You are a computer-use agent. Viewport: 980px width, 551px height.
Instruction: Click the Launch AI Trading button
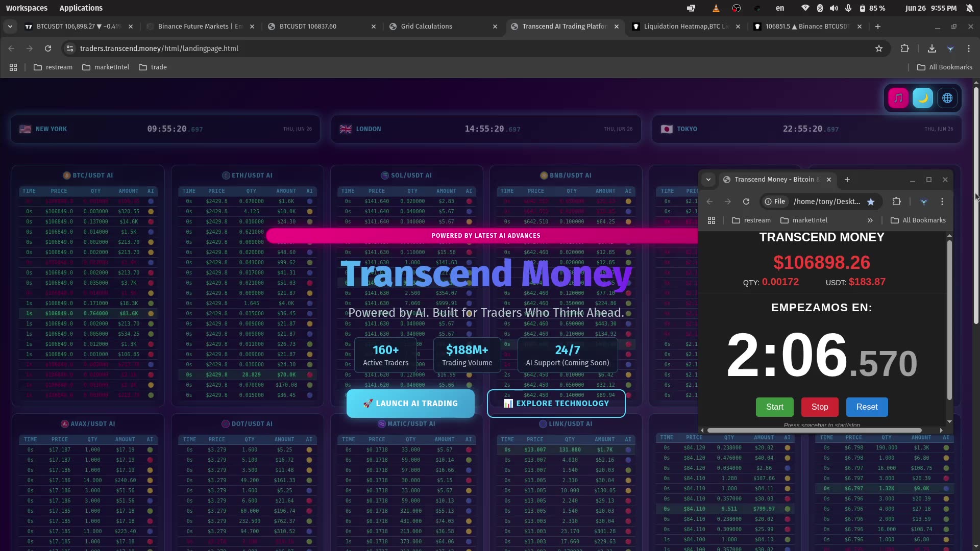click(410, 404)
